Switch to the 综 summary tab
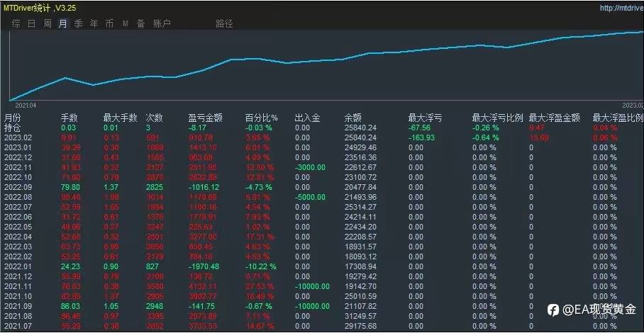 [x=16, y=24]
